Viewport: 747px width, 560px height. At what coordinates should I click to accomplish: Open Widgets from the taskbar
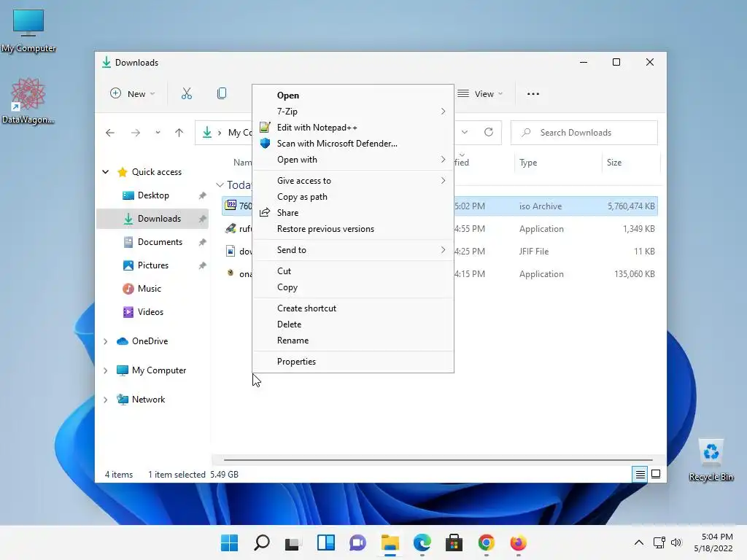(326, 542)
